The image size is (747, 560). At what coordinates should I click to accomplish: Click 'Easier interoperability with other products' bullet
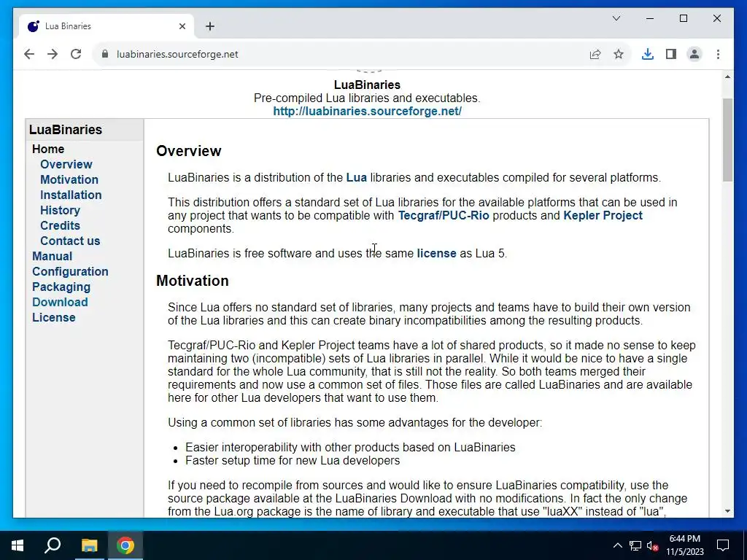pyautogui.click(x=350, y=447)
